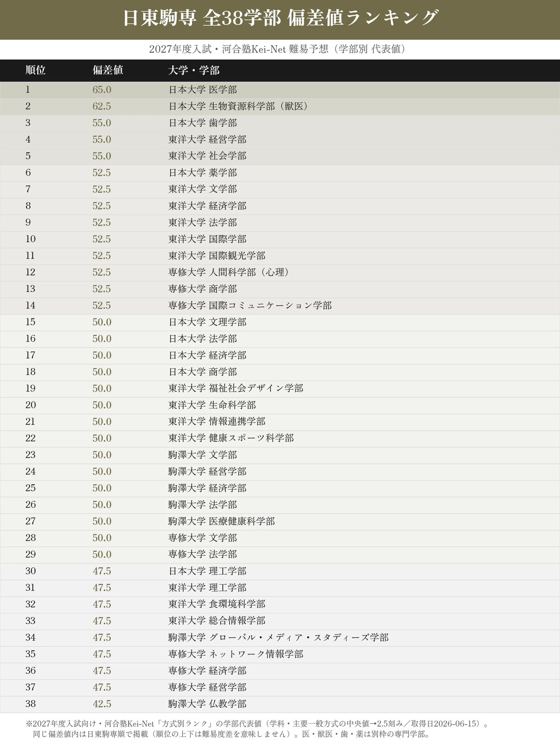
Task: Click the entry 駒澤大学 仏教学部
Action: tap(207, 704)
